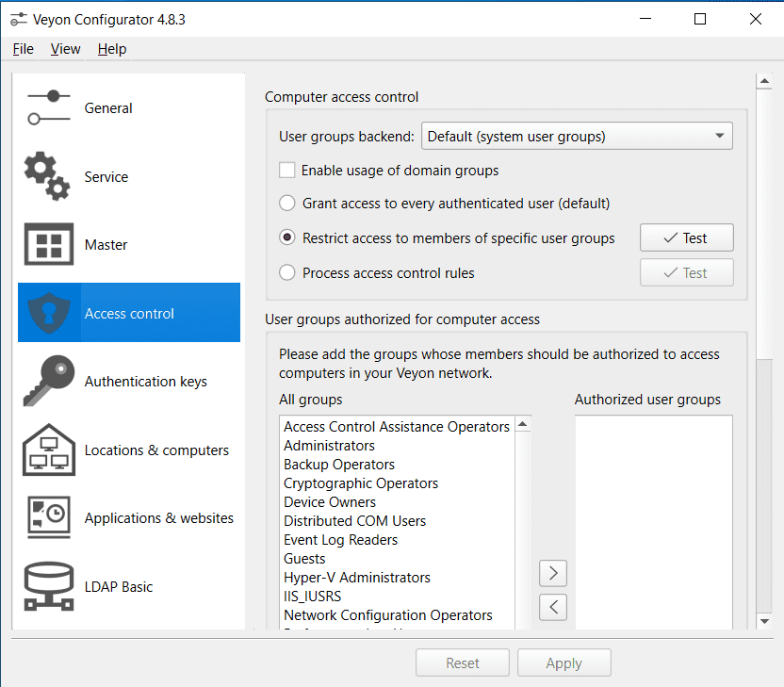Open the File menu
The image size is (784, 687).
24,49
